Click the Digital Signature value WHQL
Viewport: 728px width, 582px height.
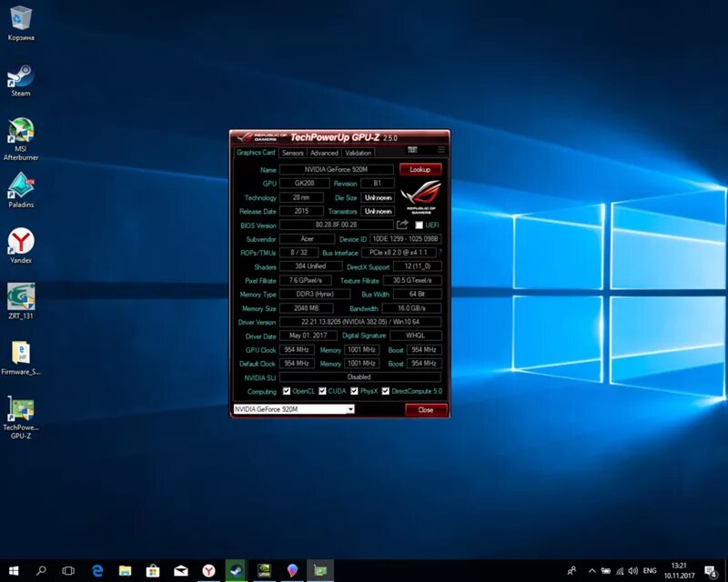416,335
